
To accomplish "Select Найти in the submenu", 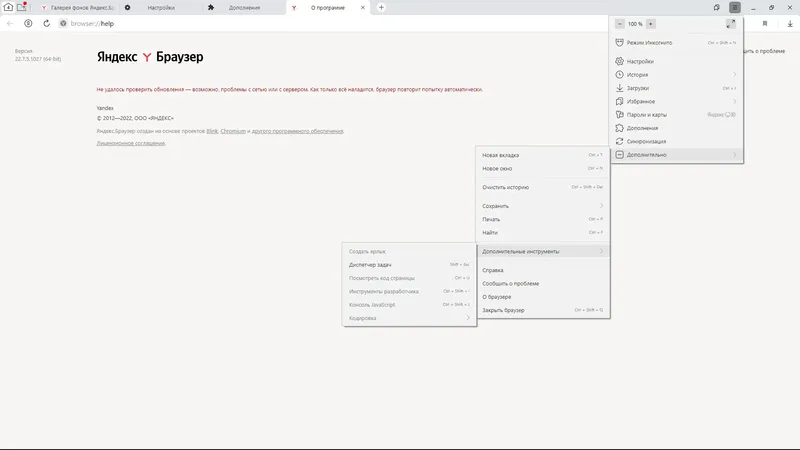I will (543, 232).
